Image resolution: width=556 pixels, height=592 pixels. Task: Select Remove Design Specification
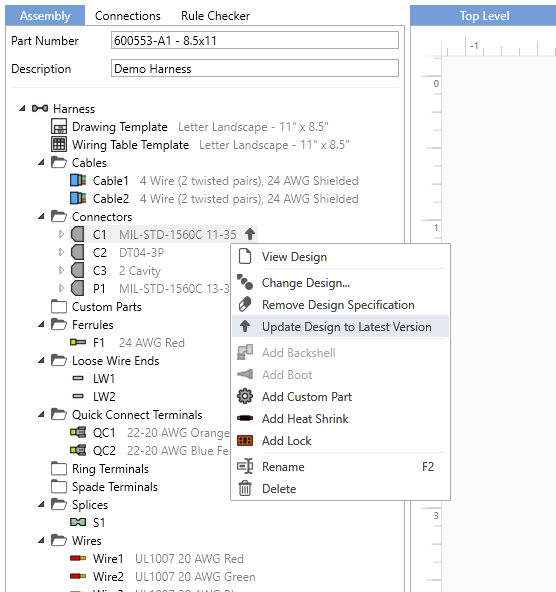(340, 305)
